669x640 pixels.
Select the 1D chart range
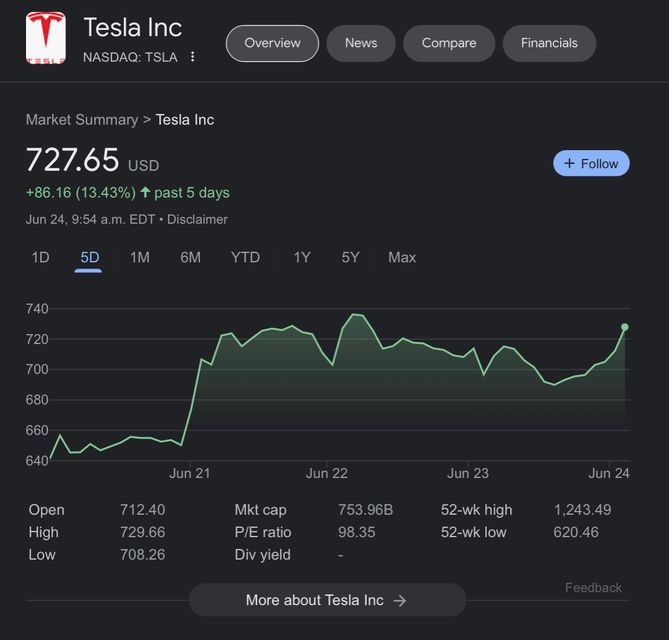tap(40, 258)
